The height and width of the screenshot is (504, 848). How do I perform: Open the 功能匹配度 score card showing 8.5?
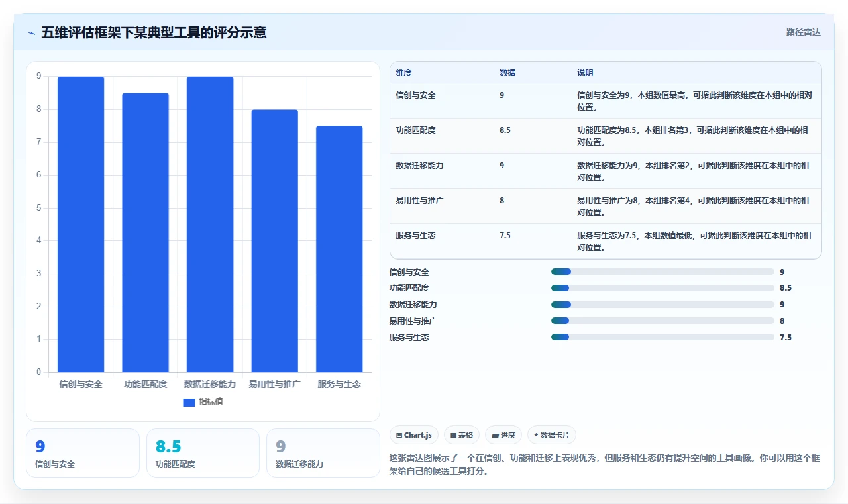(x=203, y=453)
